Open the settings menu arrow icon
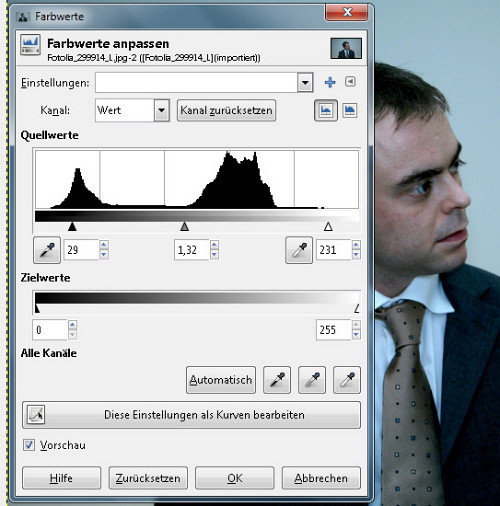Viewport: 500px width, 506px height. (x=350, y=81)
